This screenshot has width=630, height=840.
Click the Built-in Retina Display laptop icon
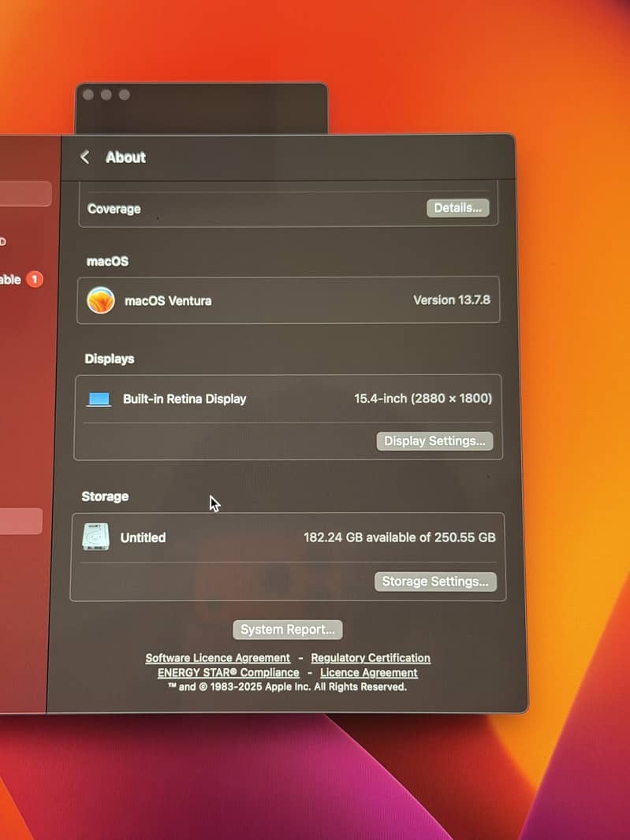click(x=99, y=399)
